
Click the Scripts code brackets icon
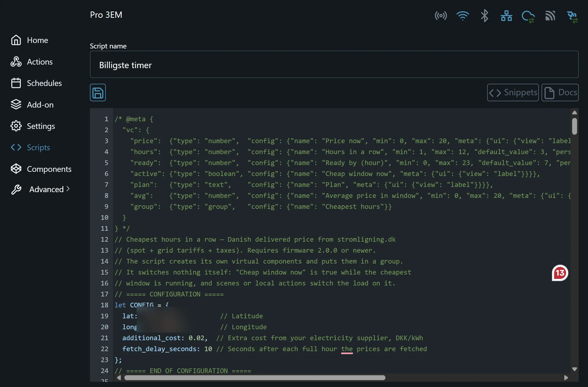point(16,147)
